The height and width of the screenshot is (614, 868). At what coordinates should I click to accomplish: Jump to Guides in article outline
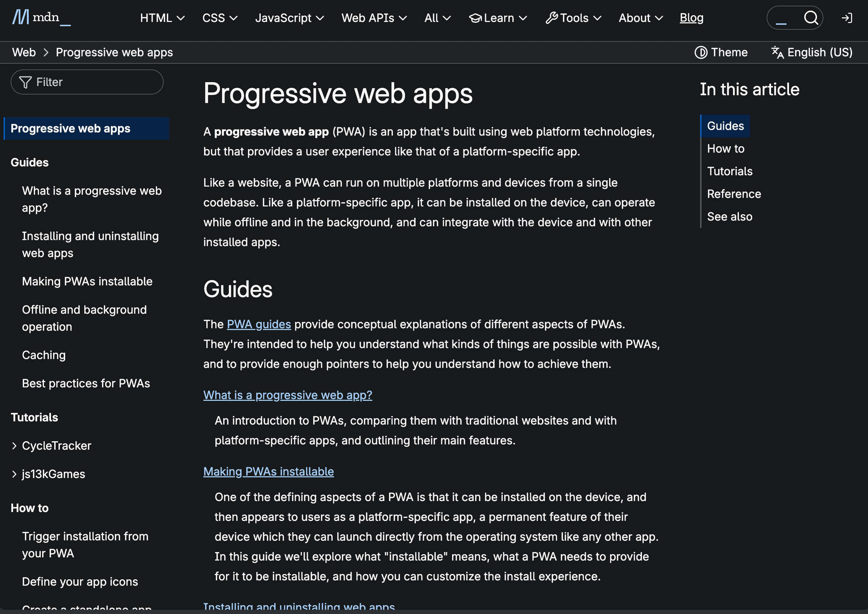(725, 126)
